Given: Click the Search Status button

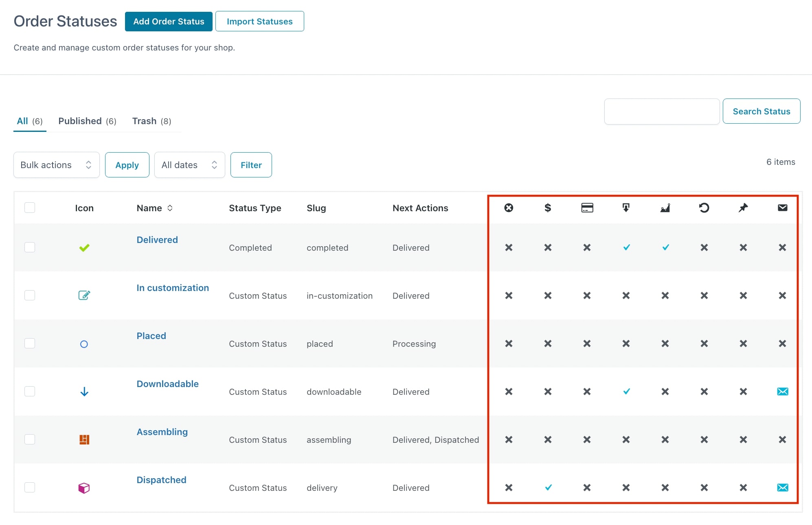Looking at the screenshot, I should tap(762, 111).
